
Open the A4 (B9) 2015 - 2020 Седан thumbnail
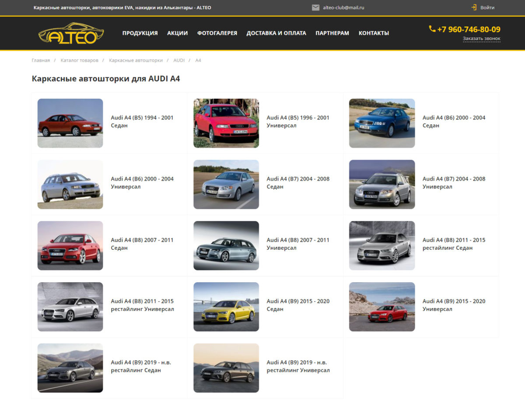tap(226, 307)
